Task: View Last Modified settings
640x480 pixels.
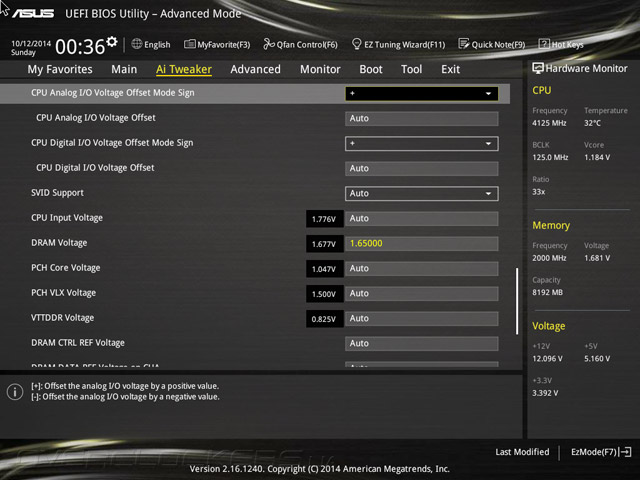Action: pyautogui.click(x=522, y=452)
